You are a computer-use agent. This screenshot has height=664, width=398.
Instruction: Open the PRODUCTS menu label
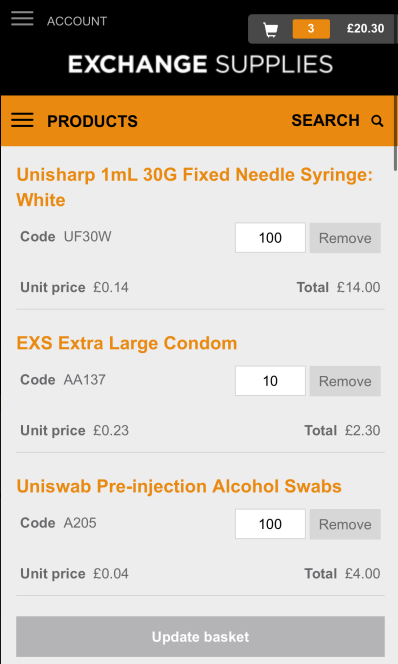click(x=92, y=121)
